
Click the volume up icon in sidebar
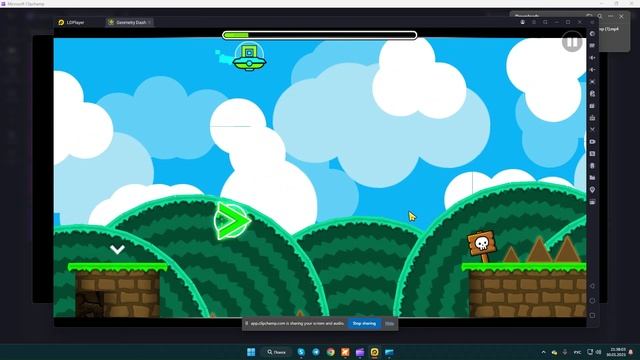coord(592,58)
